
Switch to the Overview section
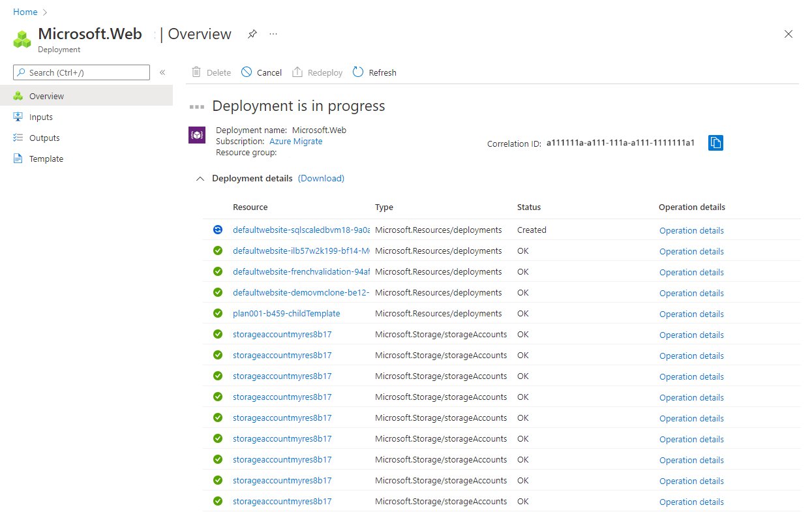[x=46, y=95]
